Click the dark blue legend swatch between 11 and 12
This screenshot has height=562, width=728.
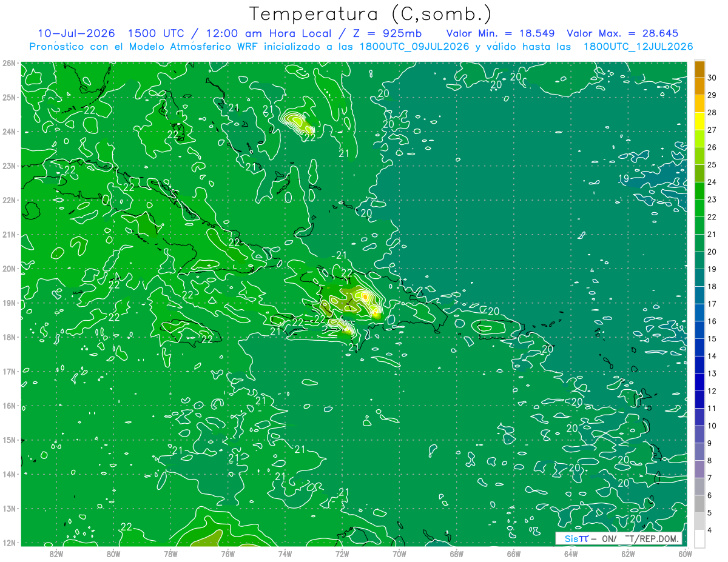(x=699, y=400)
